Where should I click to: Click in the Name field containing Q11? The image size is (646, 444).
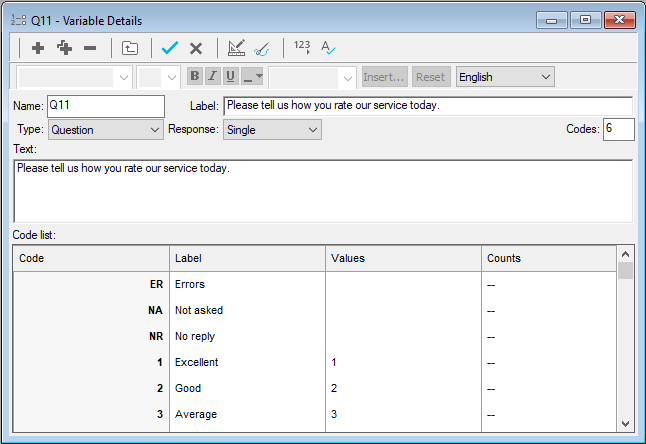pos(105,105)
